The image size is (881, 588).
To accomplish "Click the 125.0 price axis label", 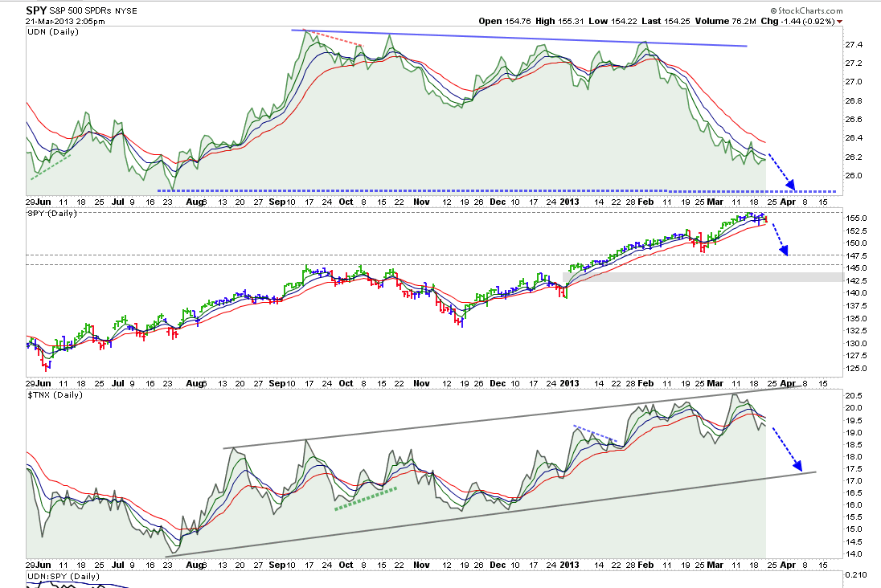I will [856, 369].
